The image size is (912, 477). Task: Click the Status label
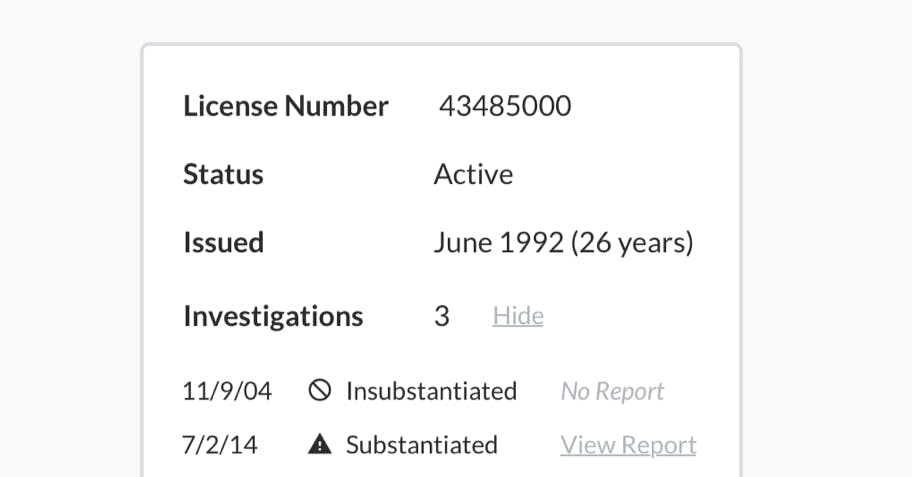tap(223, 174)
